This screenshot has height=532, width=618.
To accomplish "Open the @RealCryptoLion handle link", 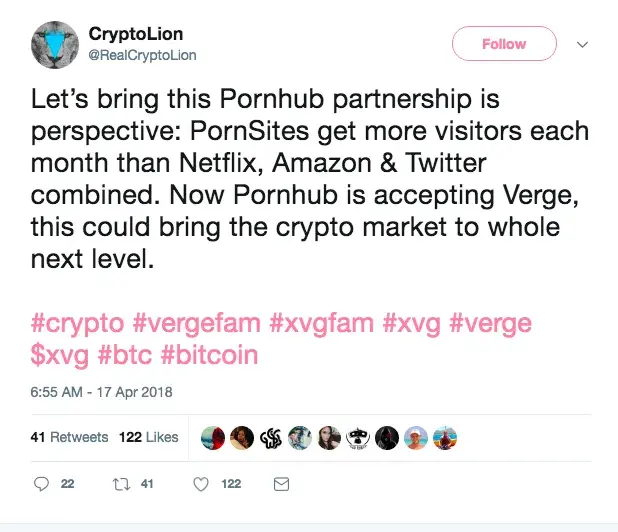I will (142, 55).
